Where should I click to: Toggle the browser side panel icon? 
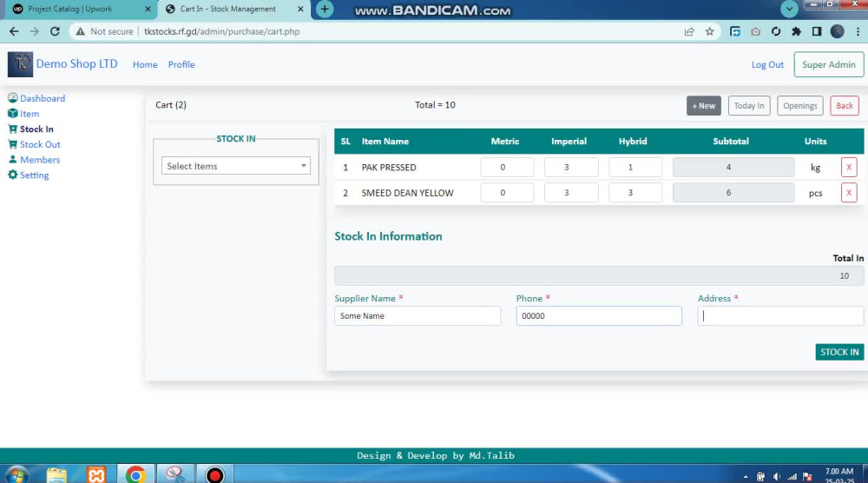pyautogui.click(x=817, y=31)
